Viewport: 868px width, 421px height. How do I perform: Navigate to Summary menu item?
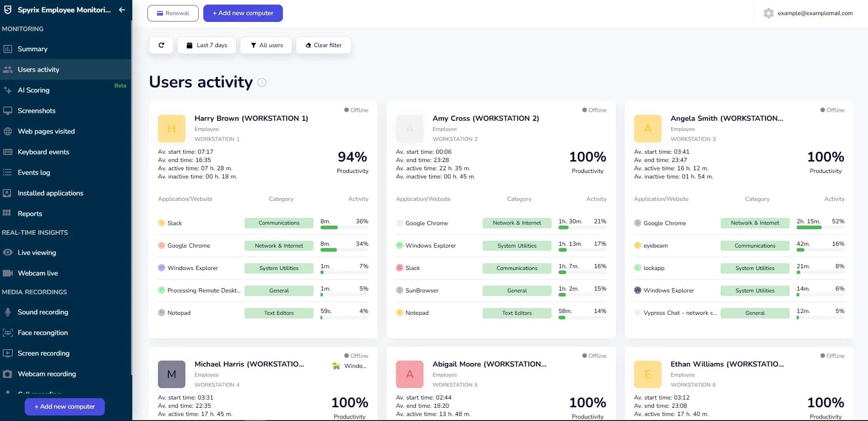click(x=33, y=49)
